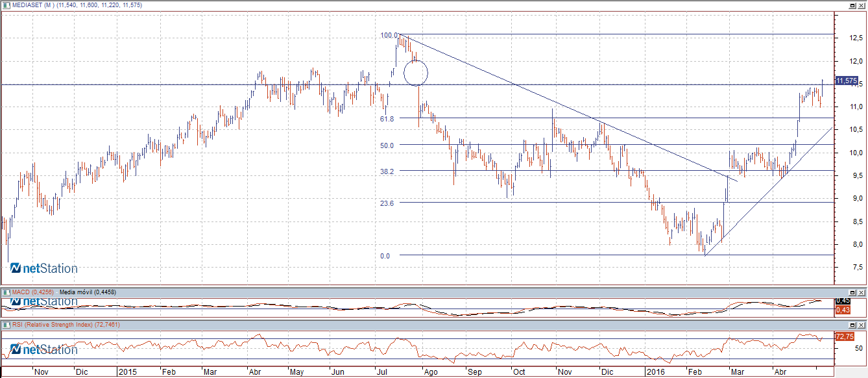Select the Fibonacci 0.0 level label
This screenshot has width=868, height=378.
(385, 256)
